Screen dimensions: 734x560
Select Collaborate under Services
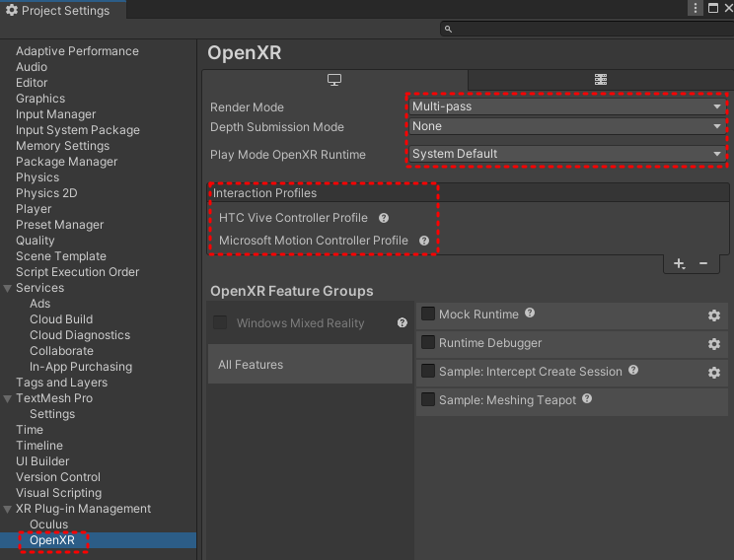coord(61,351)
